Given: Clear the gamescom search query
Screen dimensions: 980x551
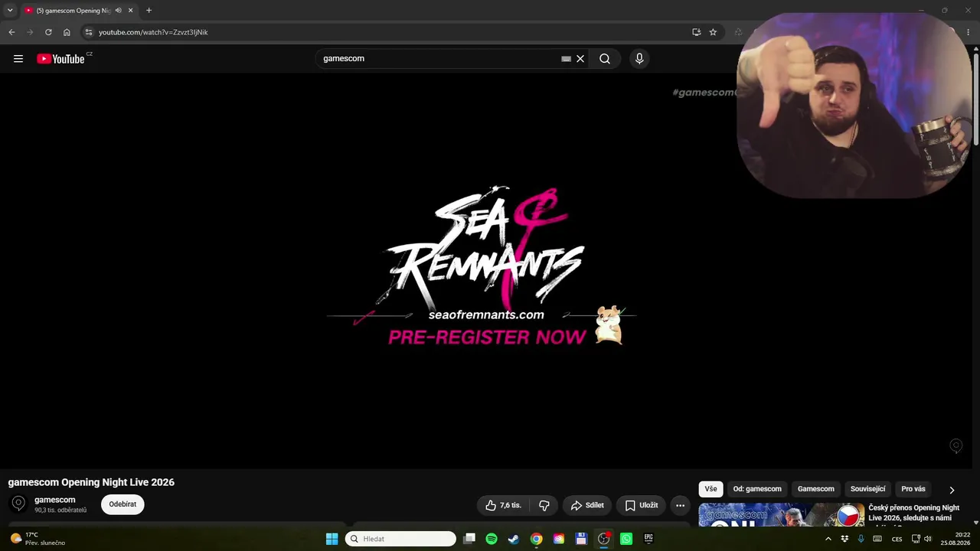Looking at the screenshot, I should [x=580, y=59].
